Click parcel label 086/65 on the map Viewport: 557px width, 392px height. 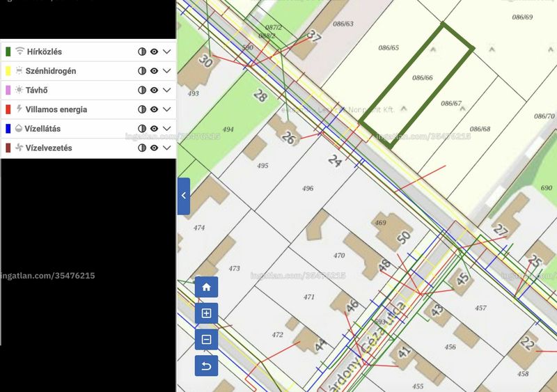tap(389, 47)
